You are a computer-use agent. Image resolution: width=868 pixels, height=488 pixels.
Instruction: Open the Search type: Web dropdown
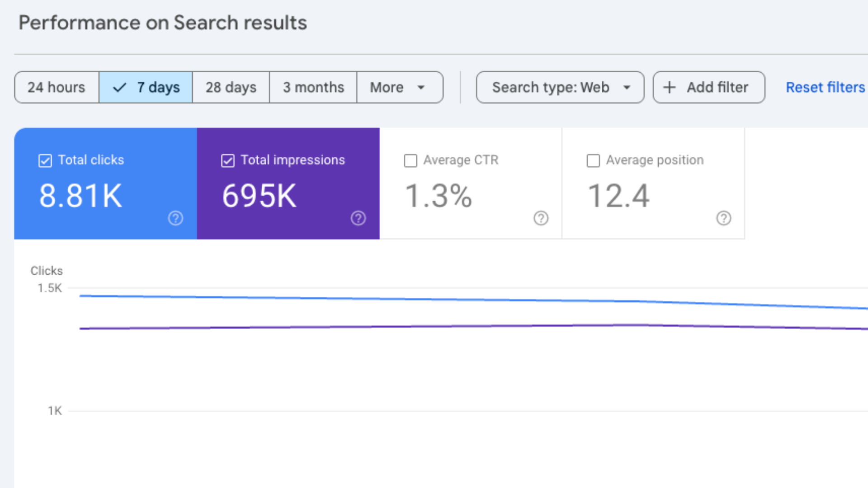pyautogui.click(x=551, y=87)
